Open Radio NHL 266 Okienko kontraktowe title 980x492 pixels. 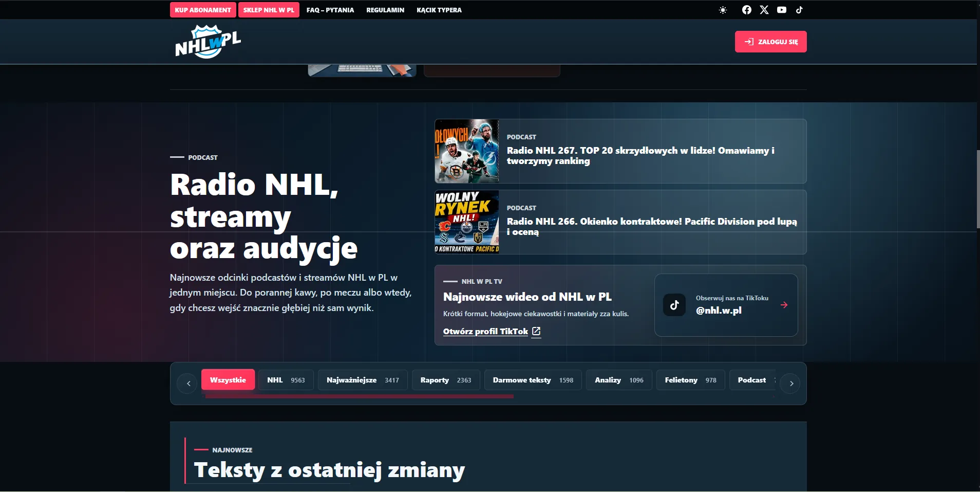pyautogui.click(x=652, y=227)
